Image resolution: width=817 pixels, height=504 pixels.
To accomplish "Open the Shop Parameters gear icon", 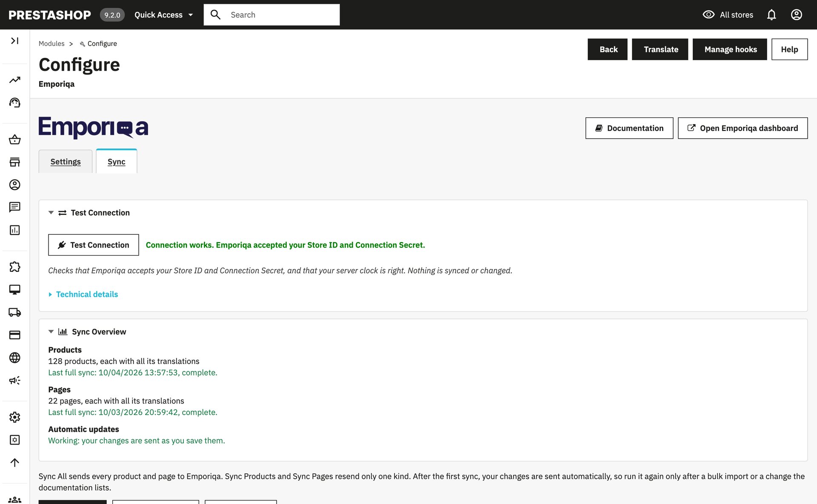I will click(x=15, y=417).
